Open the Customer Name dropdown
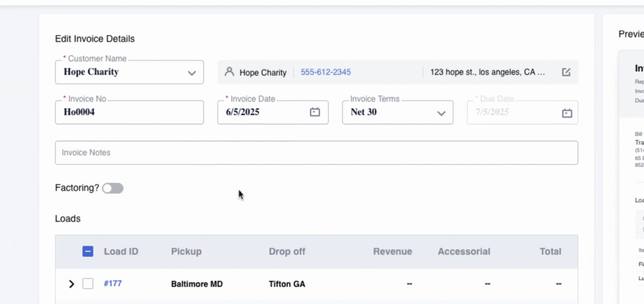 (191, 72)
